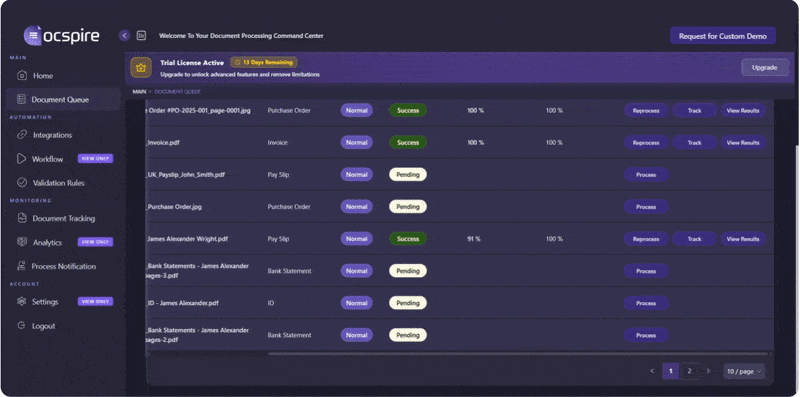
Task: Click the Settings gear icon
Action: 21,302
